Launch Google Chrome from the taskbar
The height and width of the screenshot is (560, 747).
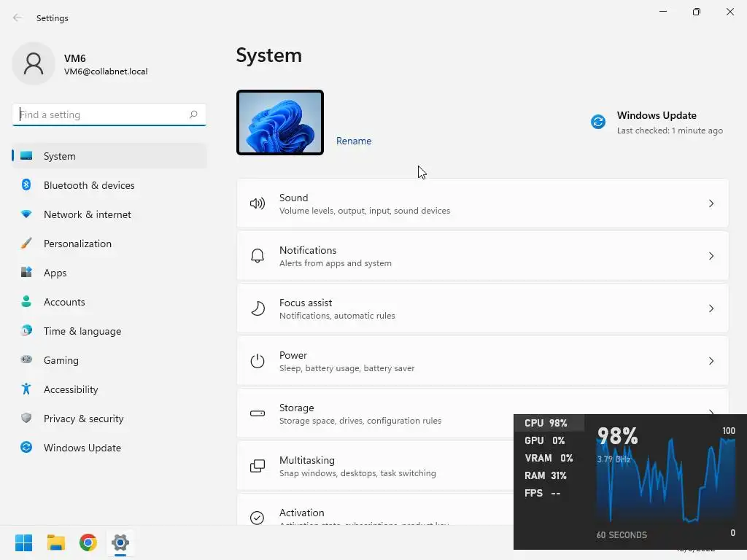pyautogui.click(x=88, y=542)
